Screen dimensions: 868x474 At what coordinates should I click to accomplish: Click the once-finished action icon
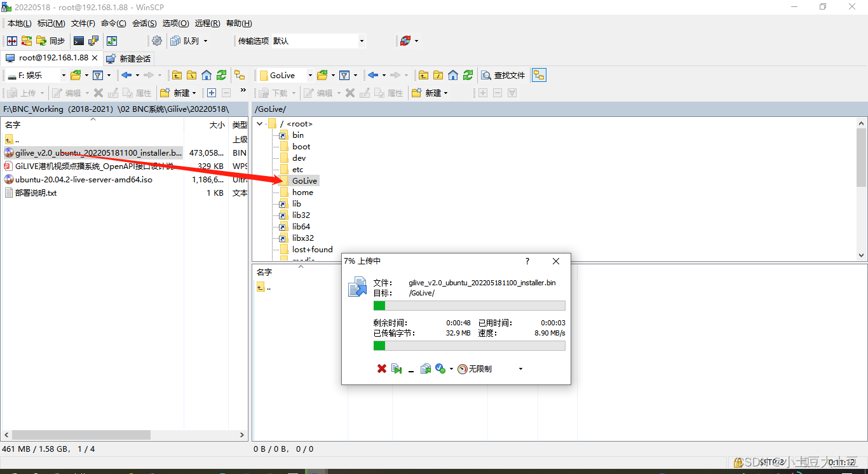(x=440, y=369)
